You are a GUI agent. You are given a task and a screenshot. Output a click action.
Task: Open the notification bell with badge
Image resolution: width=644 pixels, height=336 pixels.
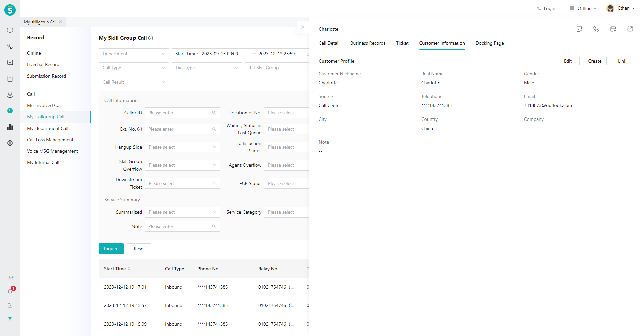coord(10,291)
